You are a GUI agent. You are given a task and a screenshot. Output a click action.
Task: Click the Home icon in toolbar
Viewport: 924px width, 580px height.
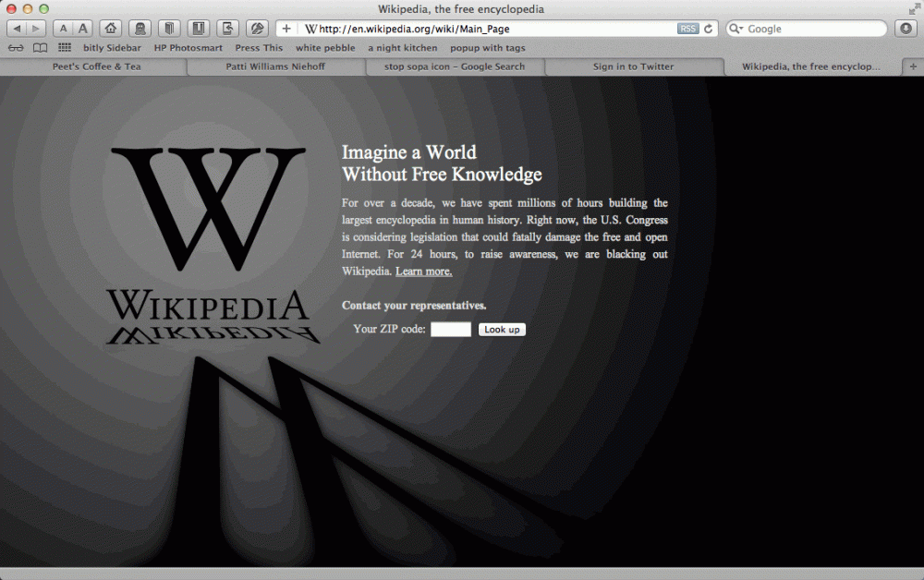tap(110, 29)
